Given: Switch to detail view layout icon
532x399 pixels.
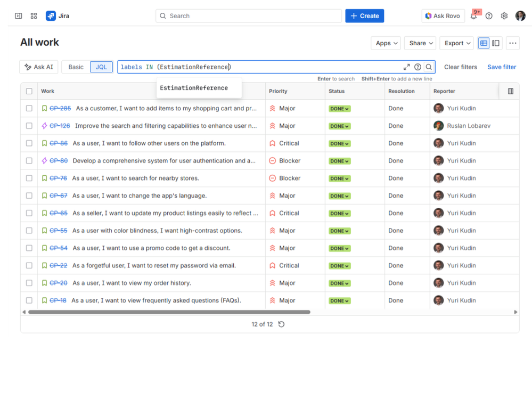Looking at the screenshot, I should (x=497, y=43).
